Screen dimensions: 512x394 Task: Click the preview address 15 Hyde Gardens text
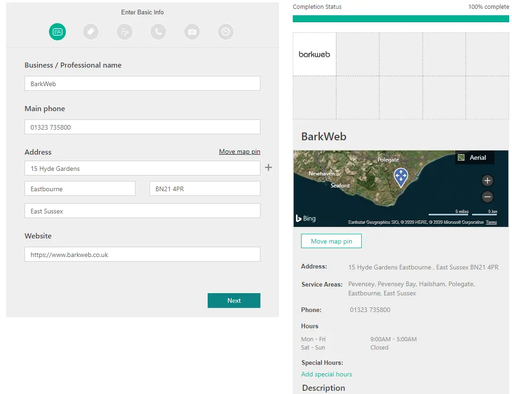pos(423,267)
